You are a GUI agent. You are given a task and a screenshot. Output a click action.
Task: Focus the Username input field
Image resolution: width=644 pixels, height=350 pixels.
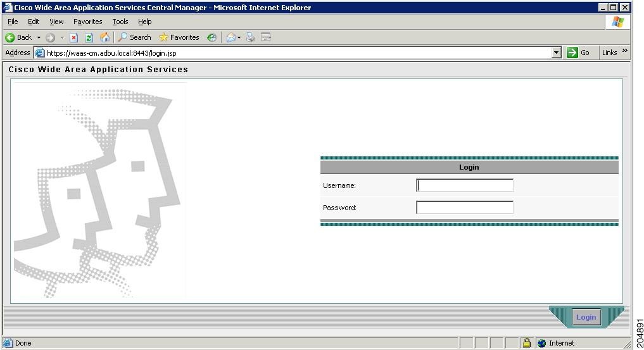point(465,185)
